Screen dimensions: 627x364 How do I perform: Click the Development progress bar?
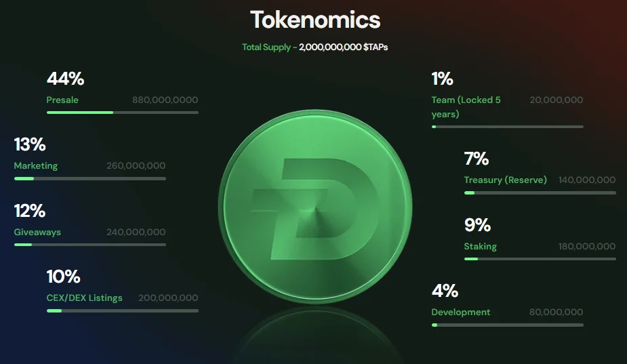(x=507, y=325)
